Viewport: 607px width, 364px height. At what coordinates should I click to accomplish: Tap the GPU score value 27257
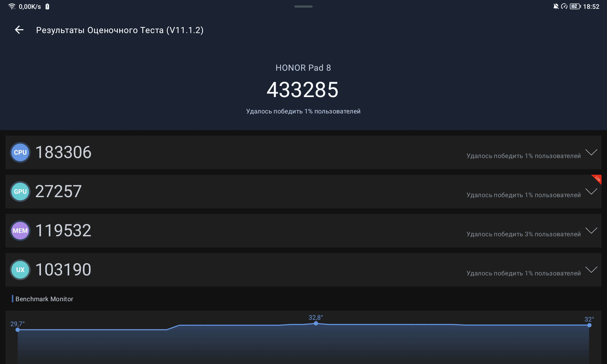pos(58,191)
